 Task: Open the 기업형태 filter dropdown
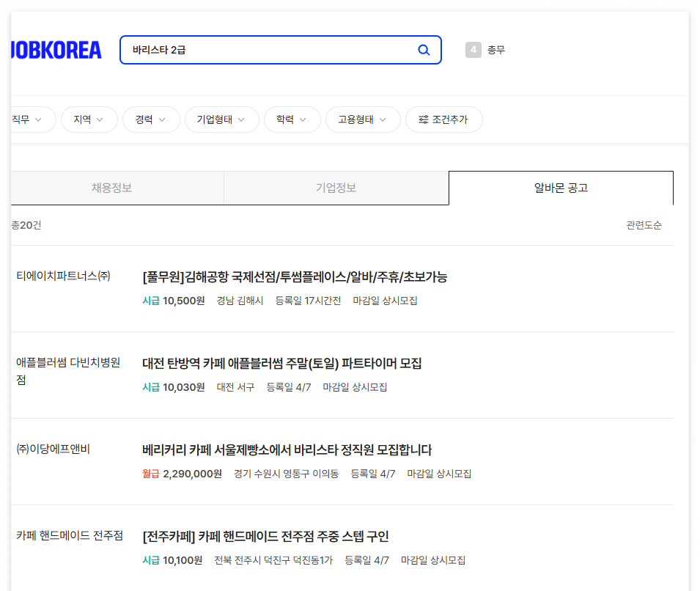click(x=221, y=120)
